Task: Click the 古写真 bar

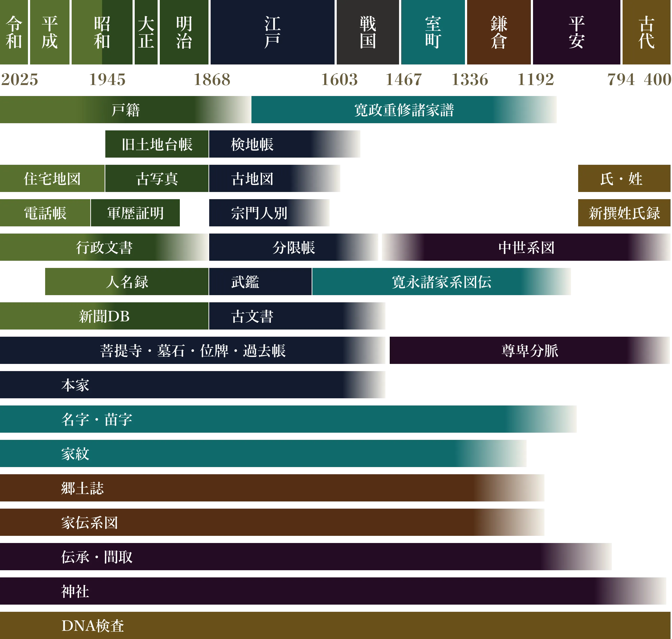Action: [157, 178]
